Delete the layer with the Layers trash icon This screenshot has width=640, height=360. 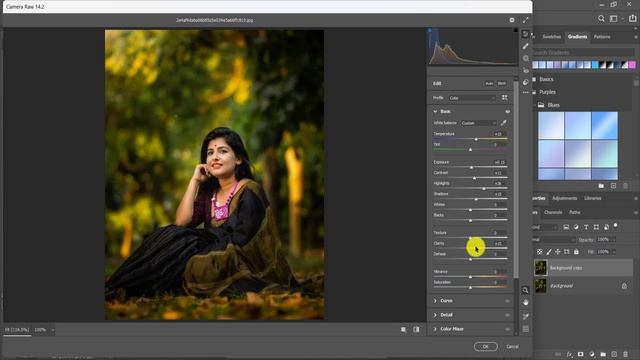[x=626, y=354]
